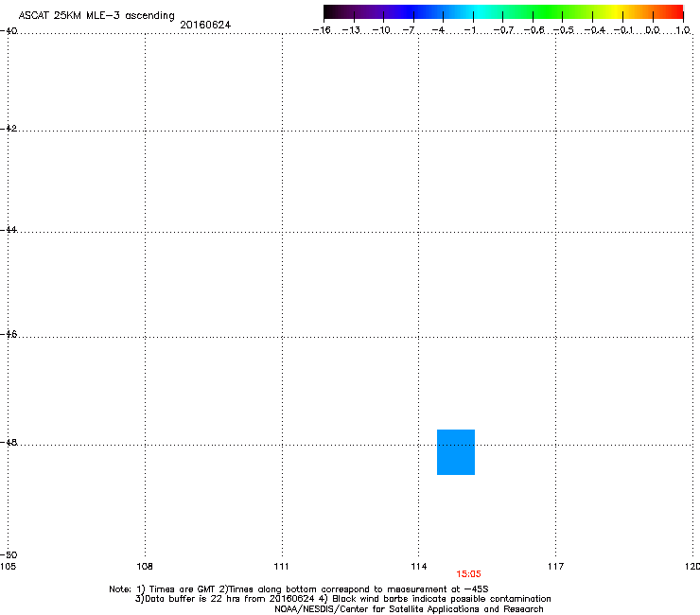Click the latitude axis label -40
The width and height of the screenshot is (700, 615).
[9, 31]
